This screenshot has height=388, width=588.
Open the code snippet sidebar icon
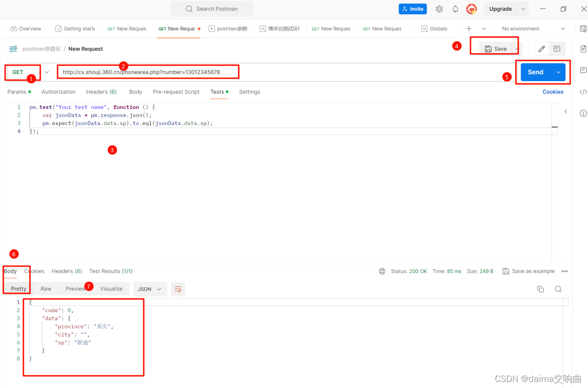point(583,92)
